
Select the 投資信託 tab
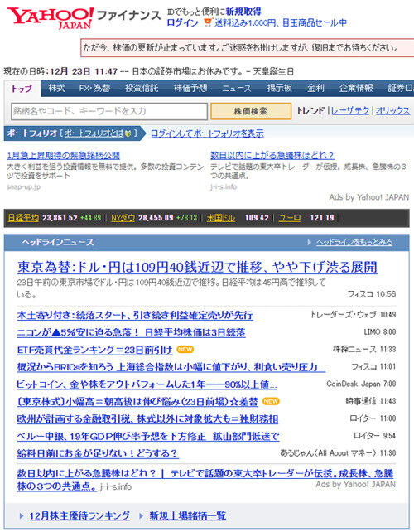(142, 88)
